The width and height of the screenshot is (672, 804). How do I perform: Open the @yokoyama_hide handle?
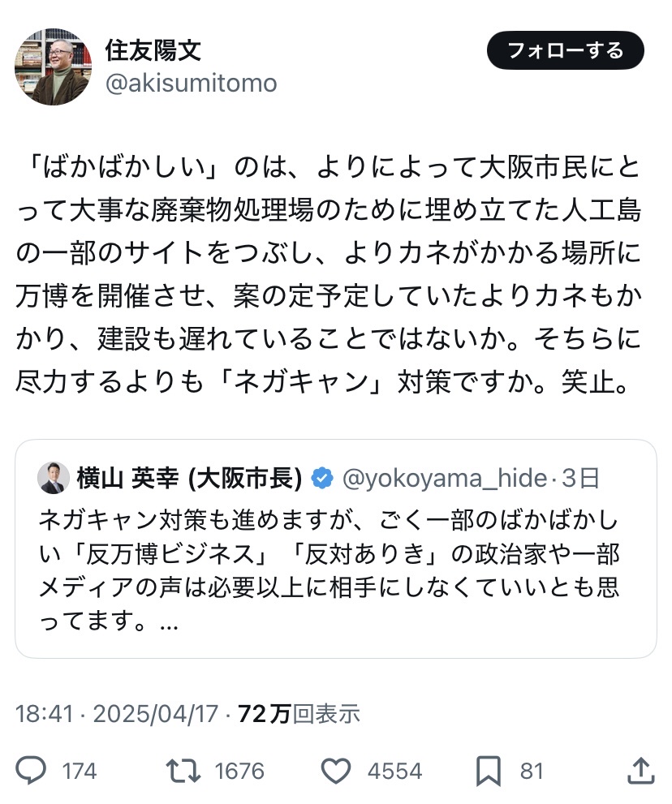(x=444, y=479)
